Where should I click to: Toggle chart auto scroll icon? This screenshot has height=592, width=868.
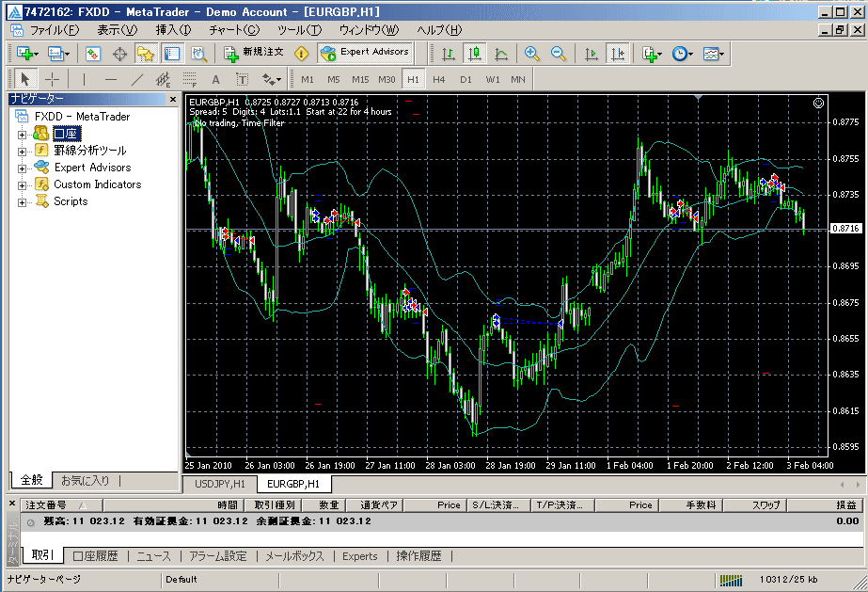point(592,54)
